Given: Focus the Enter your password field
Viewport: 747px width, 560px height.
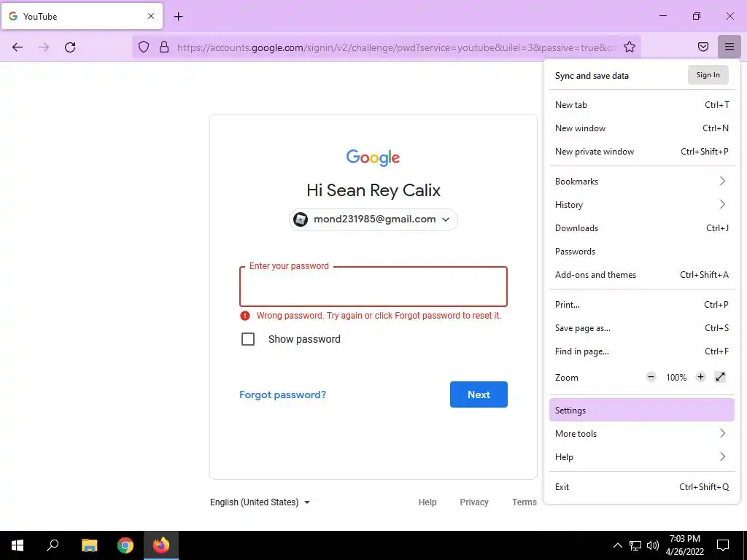Looking at the screenshot, I should pyautogui.click(x=373, y=286).
